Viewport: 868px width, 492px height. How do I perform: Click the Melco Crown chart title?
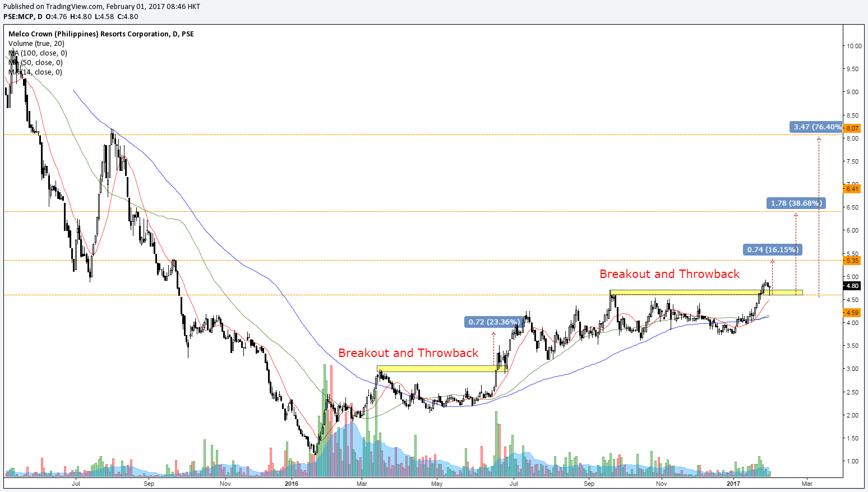tap(100, 34)
